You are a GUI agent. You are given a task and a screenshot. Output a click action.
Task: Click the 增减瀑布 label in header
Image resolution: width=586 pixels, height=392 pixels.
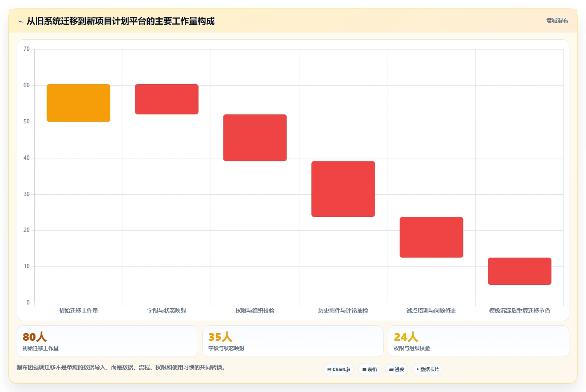tap(557, 20)
